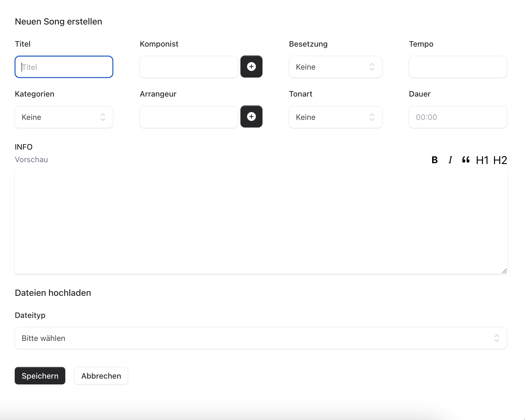Switch to the Vorschau preview tab
Image resolution: width=525 pixels, height=420 pixels.
pyautogui.click(x=31, y=159)
